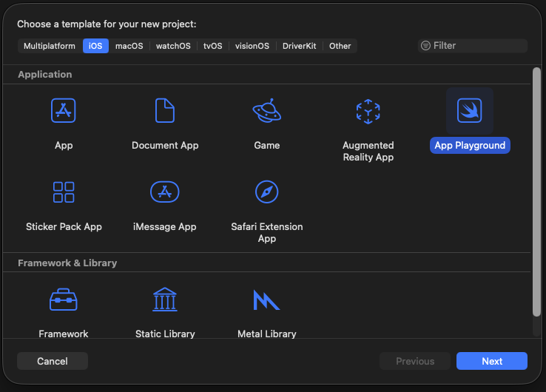Select the iMessage App template icon
546x392 pixels.
165,192
